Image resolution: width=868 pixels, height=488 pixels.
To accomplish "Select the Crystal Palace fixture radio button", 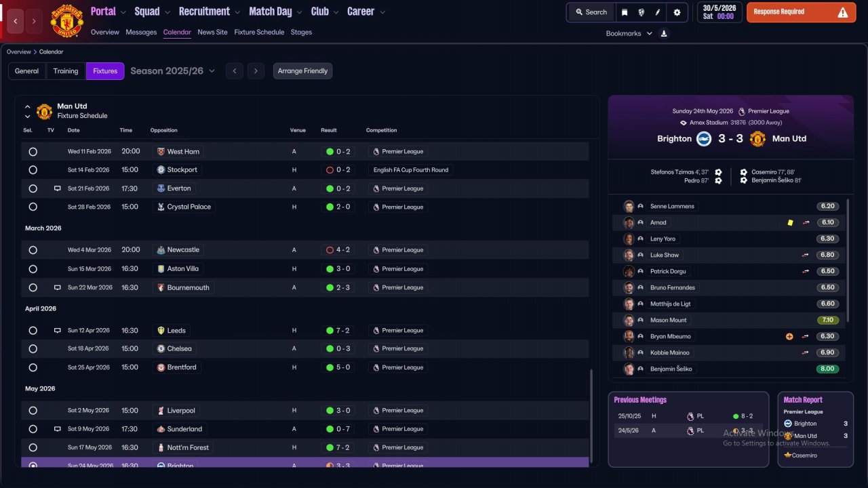I will pos(33,207).
